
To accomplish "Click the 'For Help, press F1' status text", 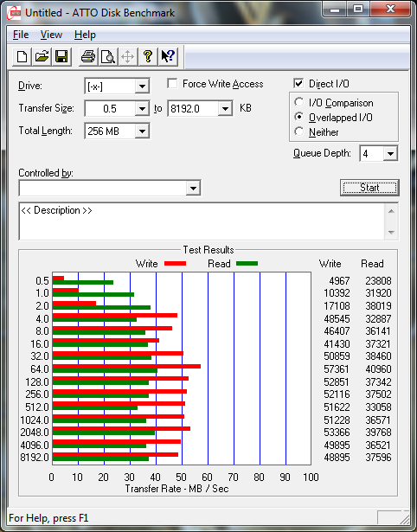I will (x=48, y=518).
